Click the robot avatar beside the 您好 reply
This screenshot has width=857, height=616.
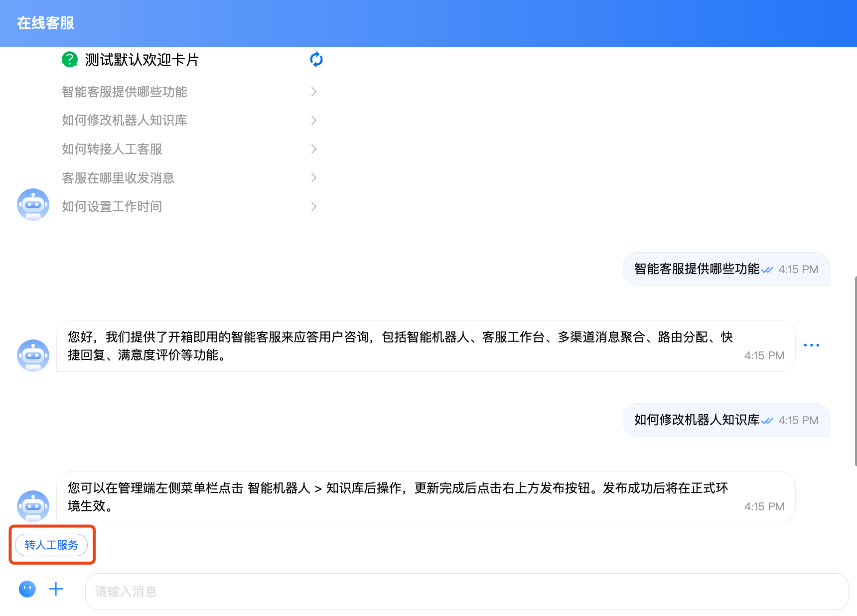point(33,355)
